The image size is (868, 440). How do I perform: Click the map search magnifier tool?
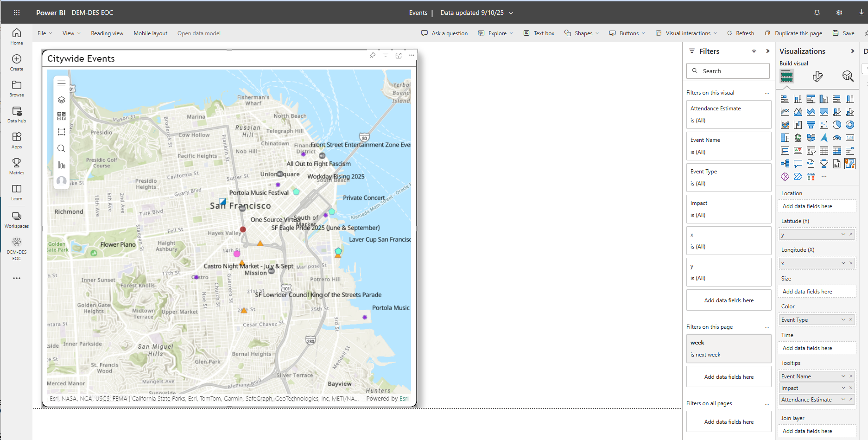tap(61, 148)
